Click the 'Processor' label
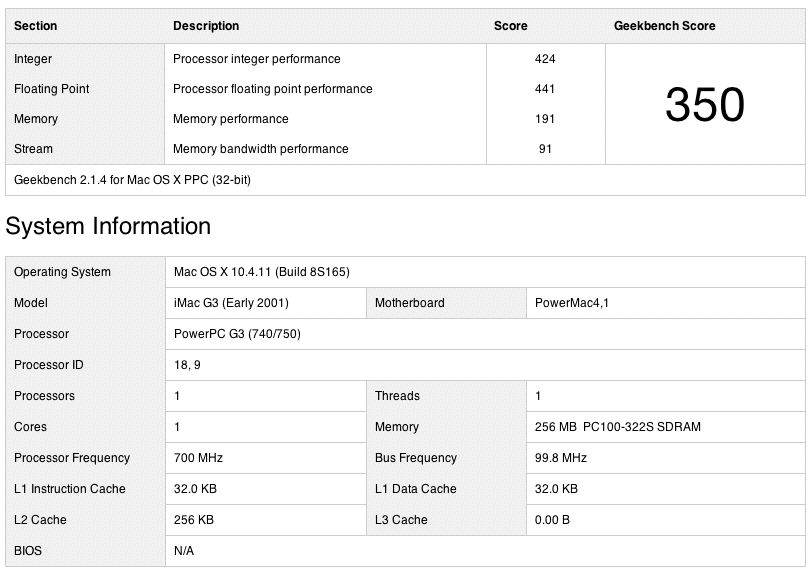This screenshot has height=574, width=810. [x=41, y=334]
